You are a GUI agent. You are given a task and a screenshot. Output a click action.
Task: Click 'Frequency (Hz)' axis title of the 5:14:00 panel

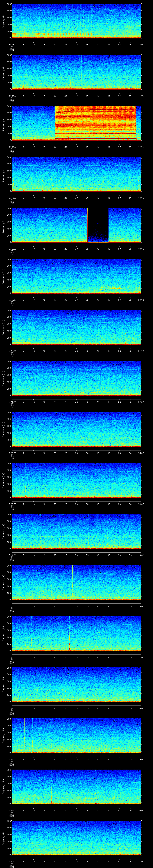click(3, 21)
